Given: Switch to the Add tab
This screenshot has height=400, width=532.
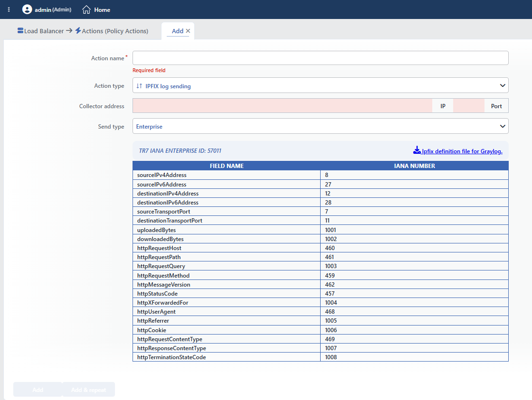Looking at the screenshot, I should point(178,31).
